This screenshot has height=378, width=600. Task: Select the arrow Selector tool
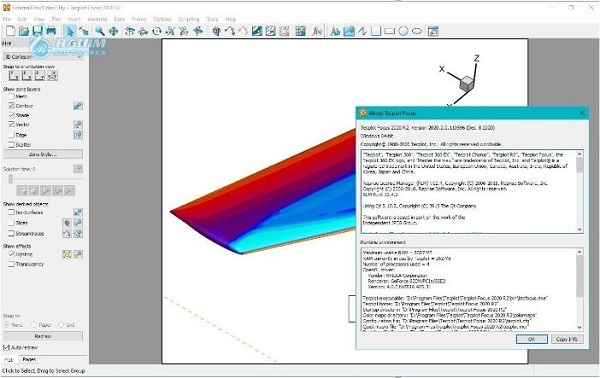[x=70, y=31]
